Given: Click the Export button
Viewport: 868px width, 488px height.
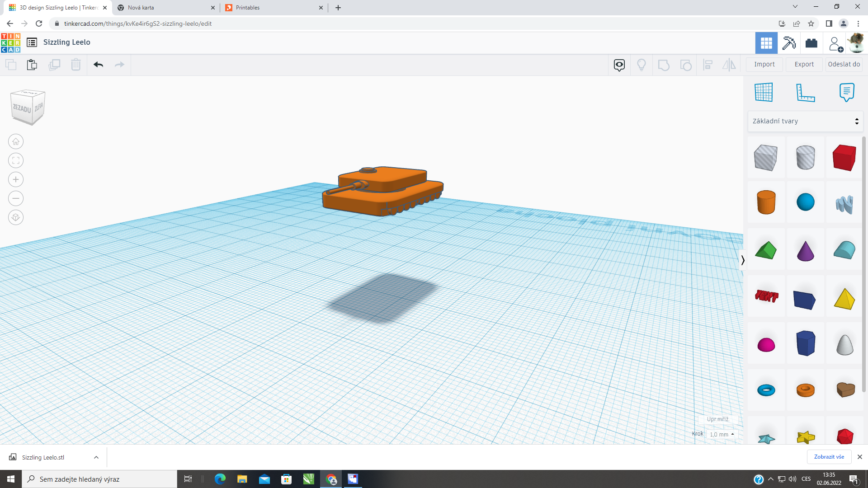Looking at the screenshot, I should click(x=804, y=64).
